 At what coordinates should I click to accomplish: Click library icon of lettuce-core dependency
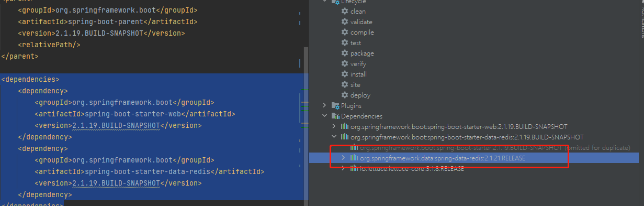tap(354, 168)
